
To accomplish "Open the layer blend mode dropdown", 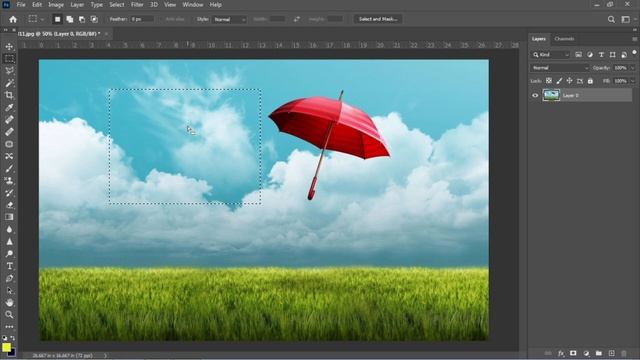I will [x=560, y=68].
